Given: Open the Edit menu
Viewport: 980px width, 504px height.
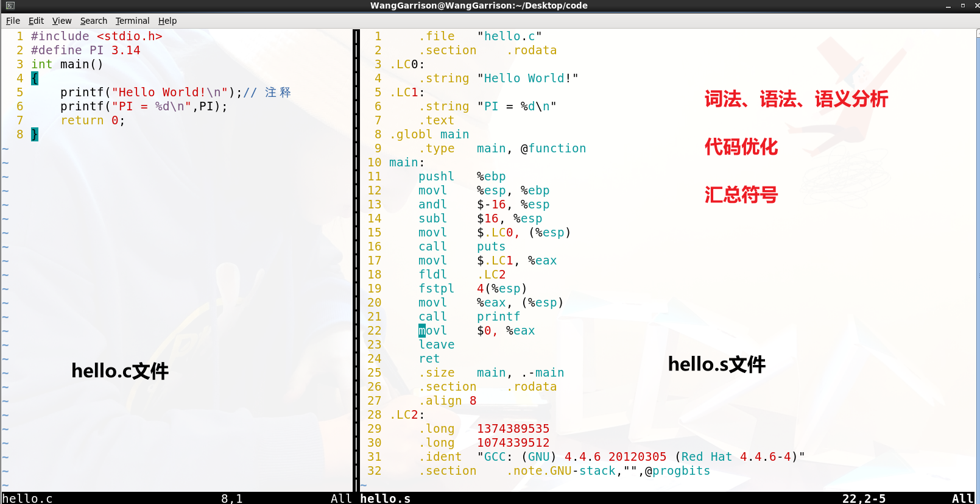Looking at the screenshot, I should 36,21.
